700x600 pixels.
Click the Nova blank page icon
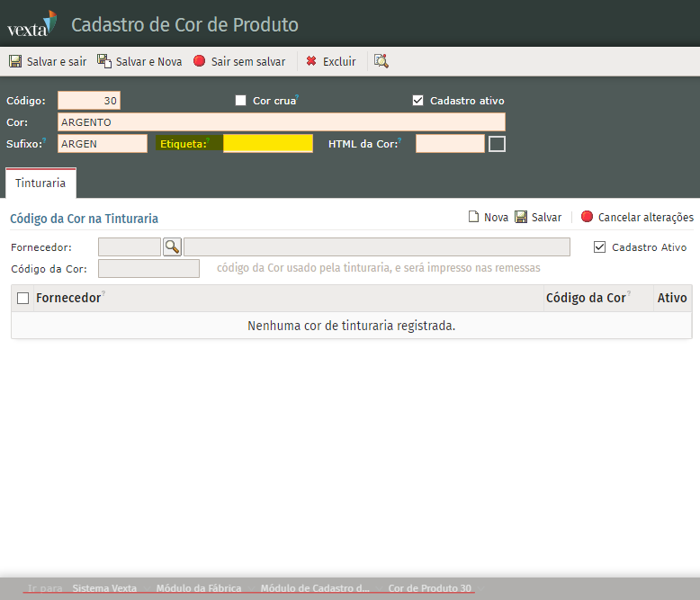(x=473, y=218)
